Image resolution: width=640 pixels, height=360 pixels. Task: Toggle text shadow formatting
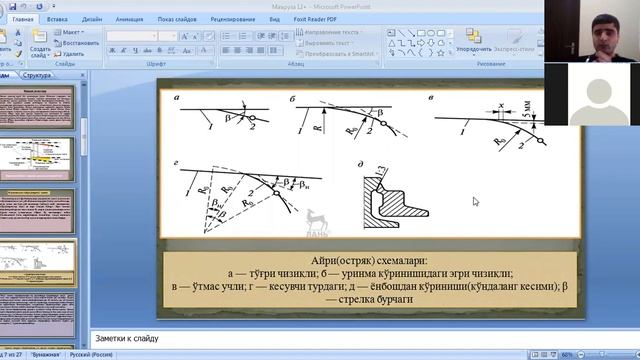(160, 51)
